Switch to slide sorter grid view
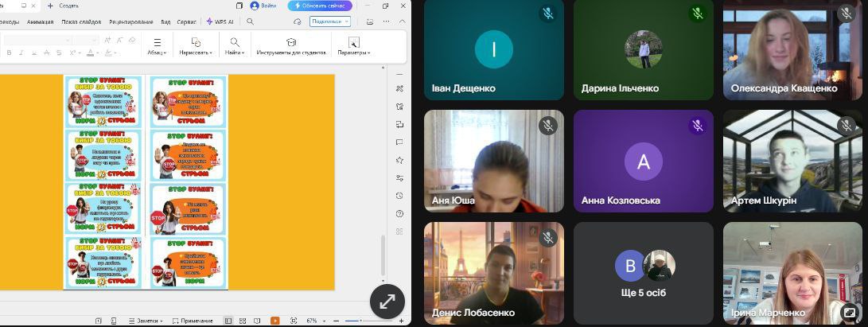868x327 pixels. 242,321
